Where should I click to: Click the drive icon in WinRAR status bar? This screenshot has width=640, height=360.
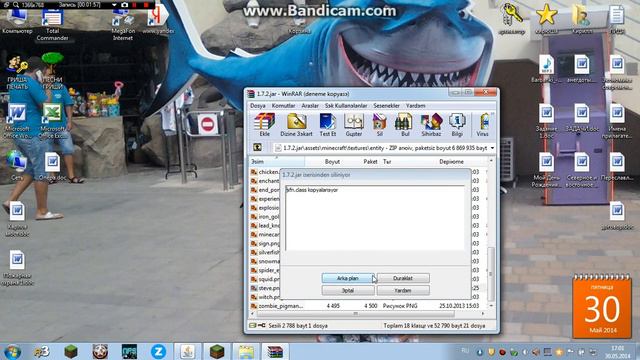[x=253, y=325]
